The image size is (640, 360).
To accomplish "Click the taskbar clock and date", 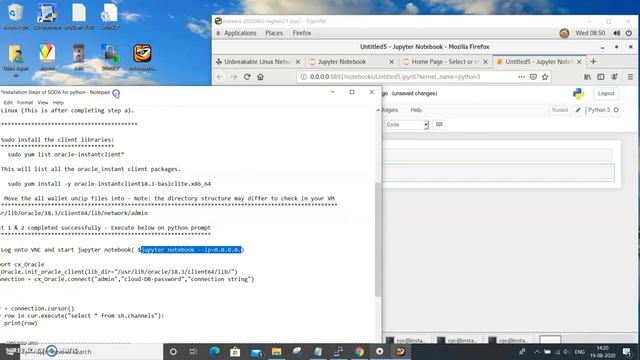I will tap(602, 351).
